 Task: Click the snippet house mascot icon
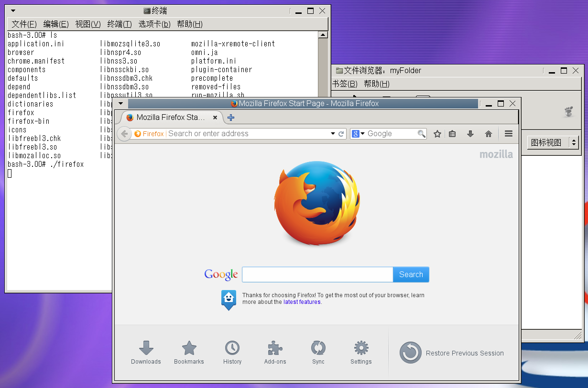coord(229,300)
